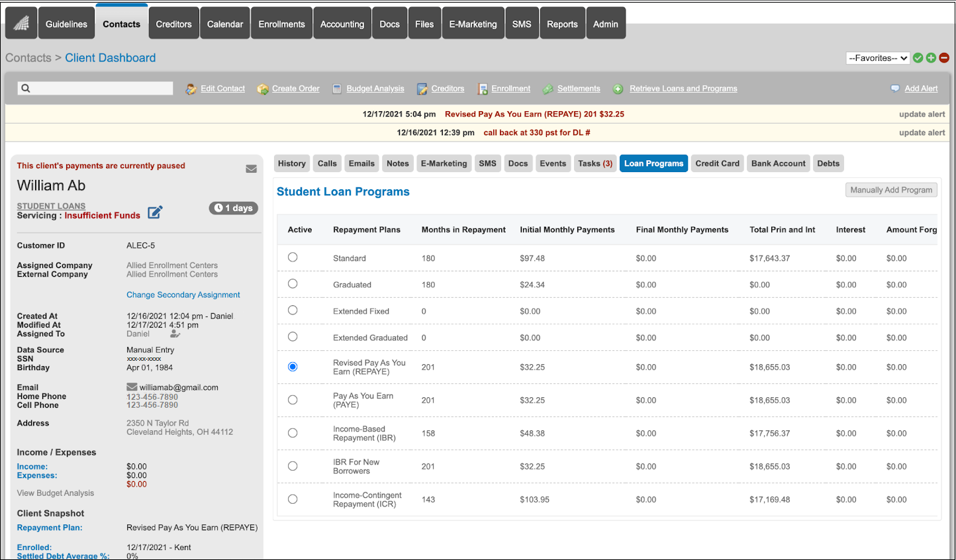This screenshot has height=560, width=956.
Task: Click the Creditors toolbar icon
Action: click(422, 89)
